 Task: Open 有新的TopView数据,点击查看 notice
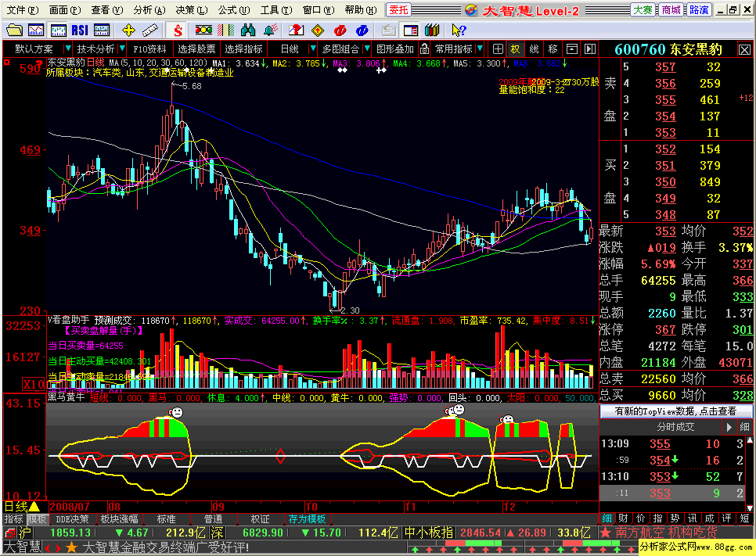(675, 411)
